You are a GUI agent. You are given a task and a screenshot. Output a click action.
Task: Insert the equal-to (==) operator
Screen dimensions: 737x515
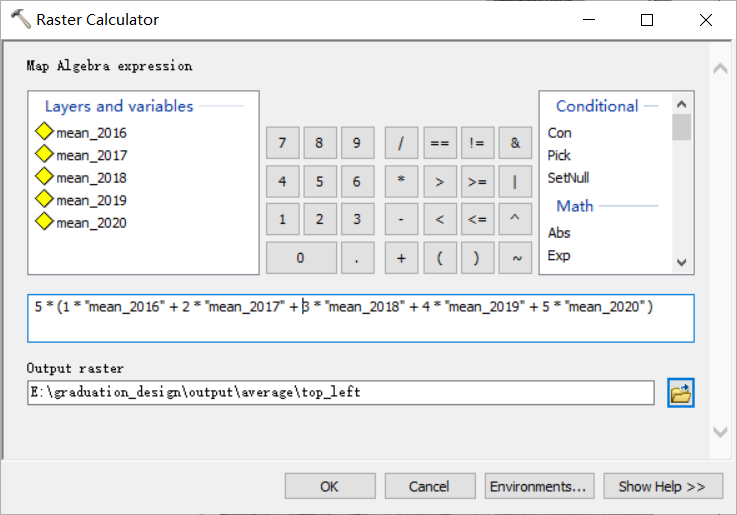click(x=439, y=142)
